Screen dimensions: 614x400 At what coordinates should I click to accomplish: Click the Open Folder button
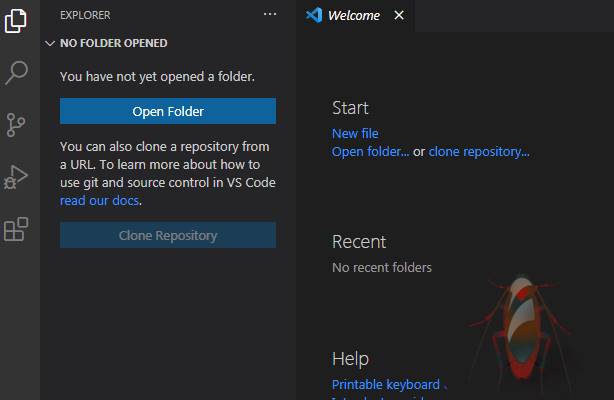coord(168,111)
